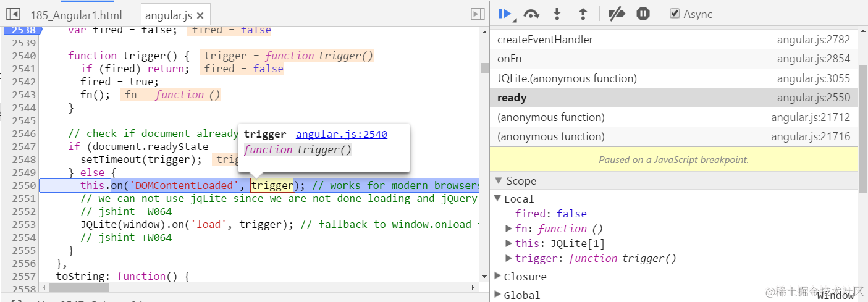Collapse the Local scope group
This screenshot has height=302, width=868.
(x=499, y=199)
